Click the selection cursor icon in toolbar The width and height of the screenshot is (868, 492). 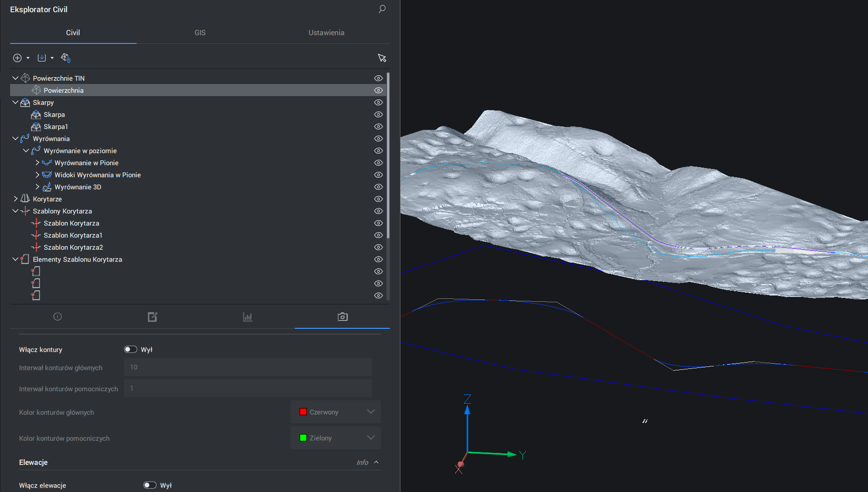(382, 58)
